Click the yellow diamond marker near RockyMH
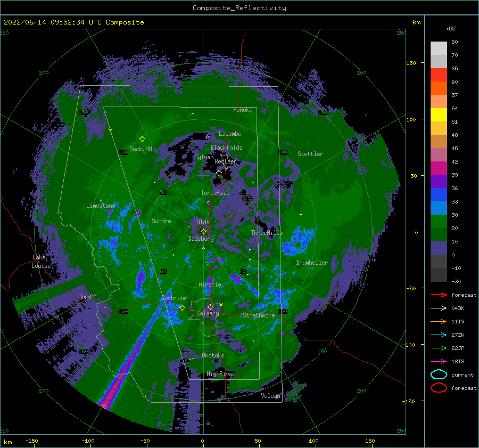The image size is (479, 448). tap(142, 139)
